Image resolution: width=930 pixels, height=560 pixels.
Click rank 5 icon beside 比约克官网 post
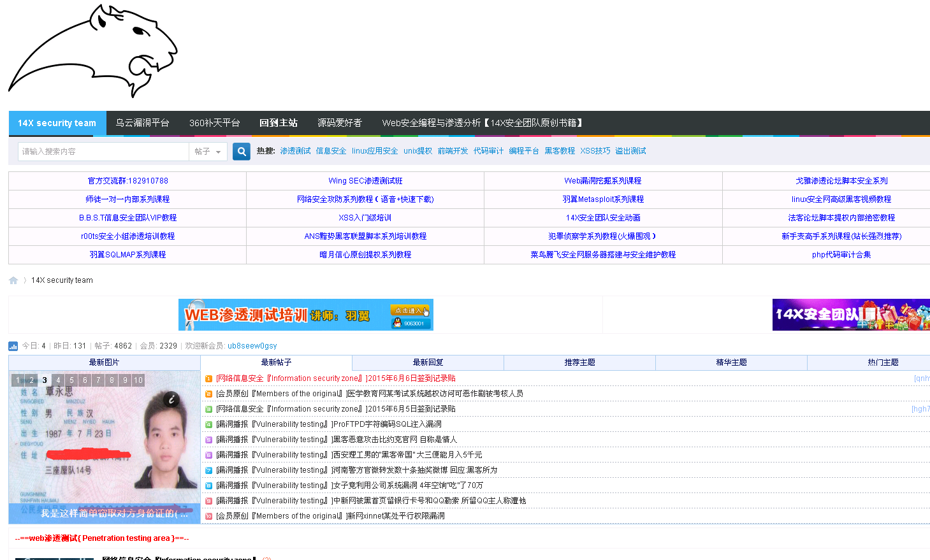(x=208, y=440)
